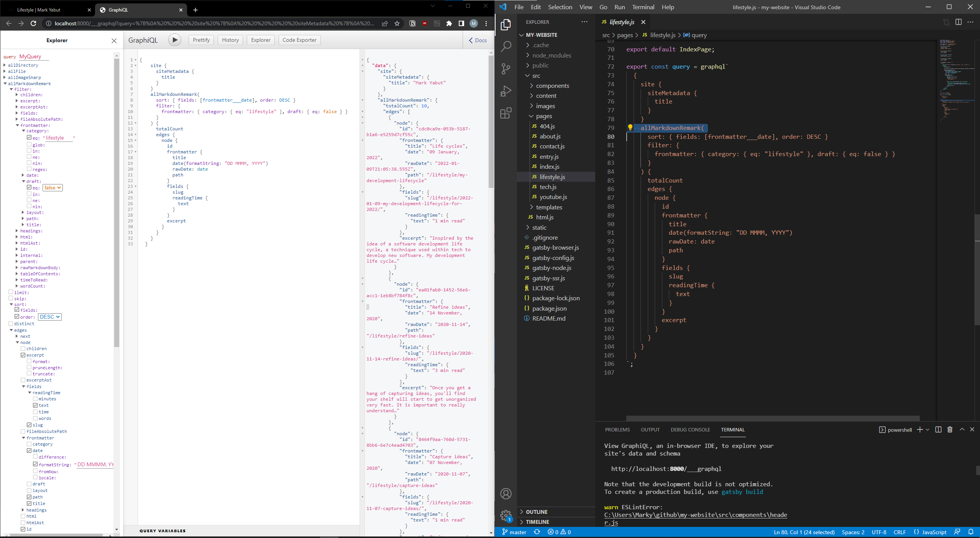
Task: Check the category glob checkbox
Action: click(29, 145)
